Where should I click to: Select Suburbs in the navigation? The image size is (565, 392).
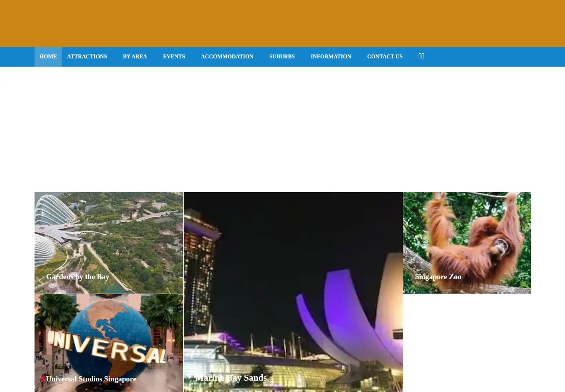point(282,57)
